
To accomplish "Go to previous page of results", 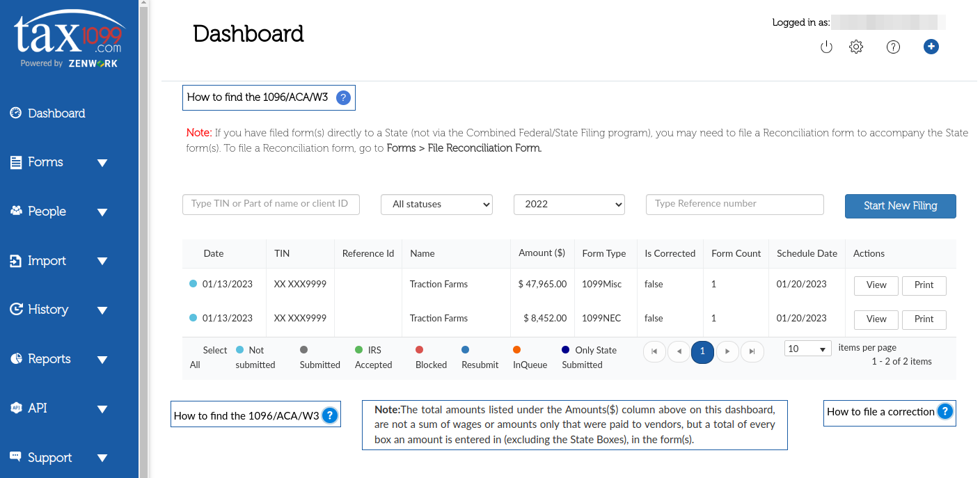I will (679, 351).
